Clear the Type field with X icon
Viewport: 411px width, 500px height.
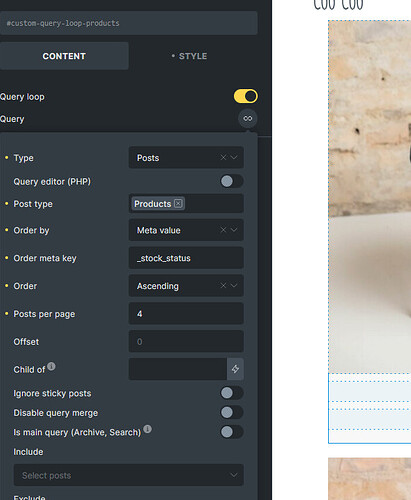[x=223, y=157]
